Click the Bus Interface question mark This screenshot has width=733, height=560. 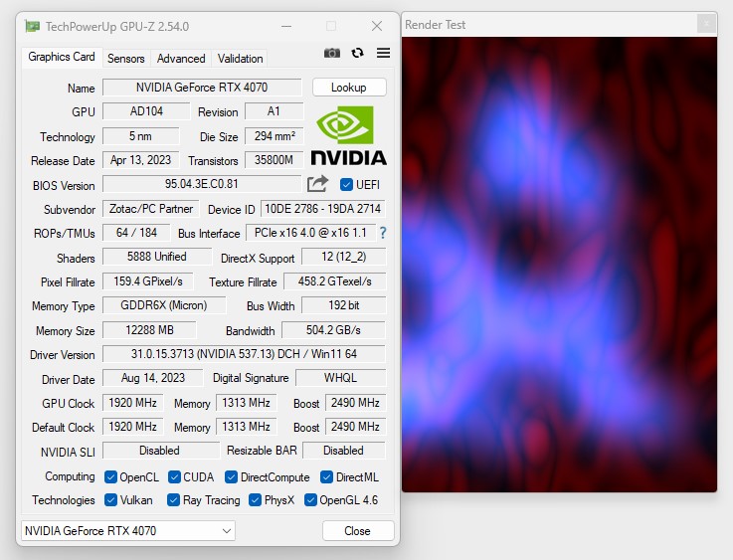[383, 233]
